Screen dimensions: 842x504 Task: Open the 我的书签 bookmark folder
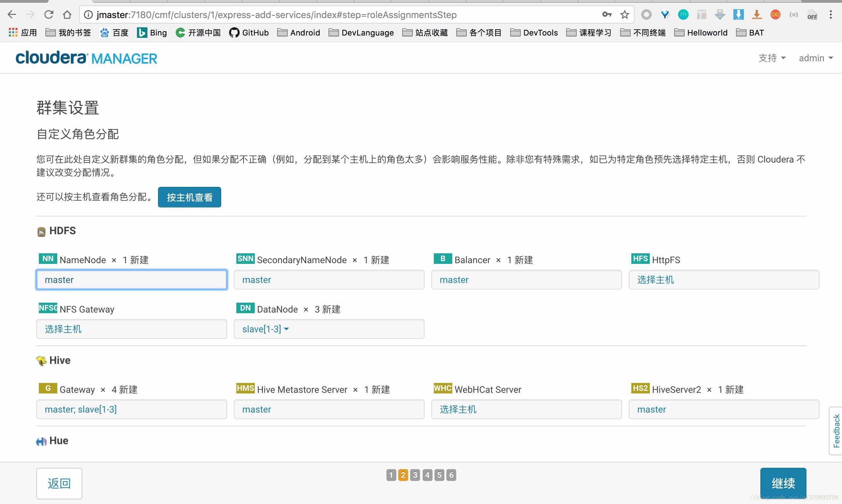pyautogui.click(x=68, y=33)
